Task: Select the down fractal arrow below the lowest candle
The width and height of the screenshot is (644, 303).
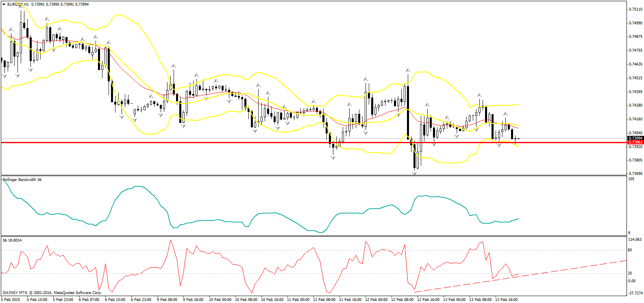Action: click(x=414, y=173)
